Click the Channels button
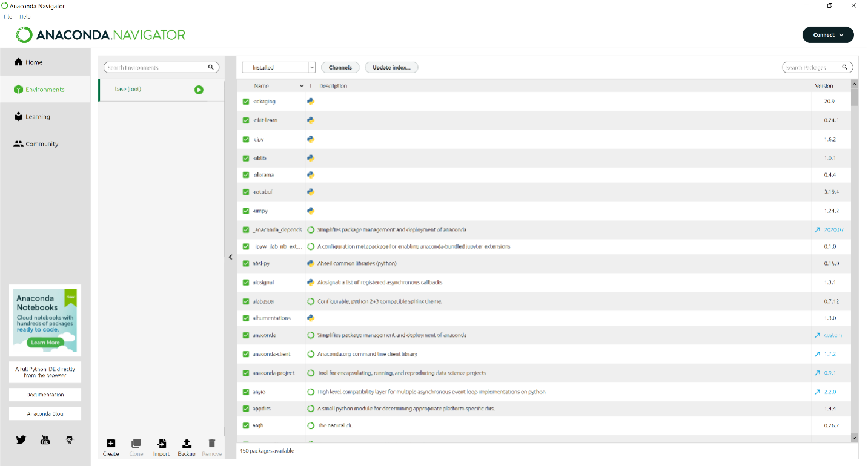 340,67
